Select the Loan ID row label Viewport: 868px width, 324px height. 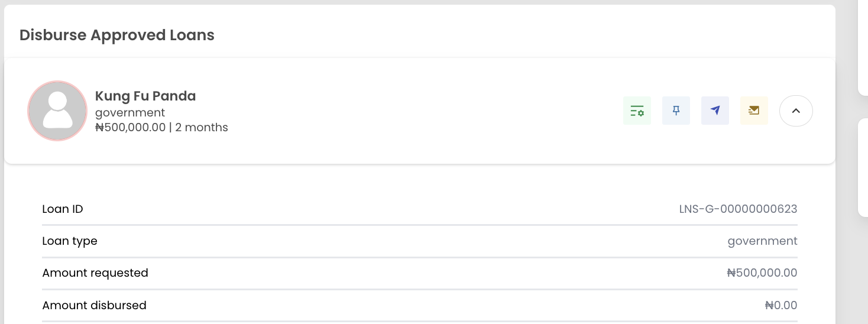pyautogui.click(x=63, y=209)
